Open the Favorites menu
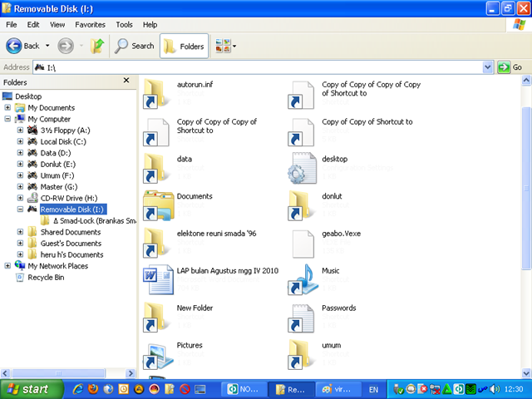This screenshot has width=532, height=399. tap(90, 25)
